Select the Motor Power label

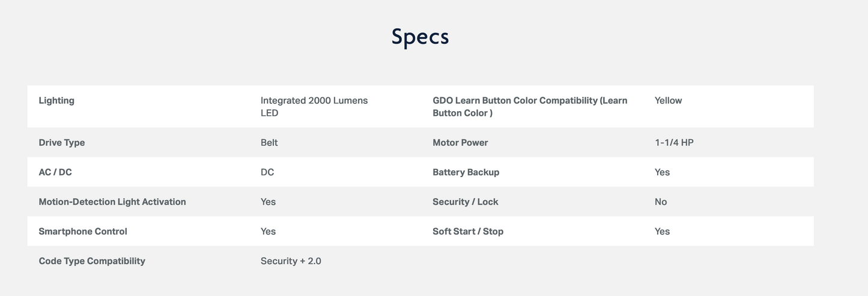coord(460,142)
